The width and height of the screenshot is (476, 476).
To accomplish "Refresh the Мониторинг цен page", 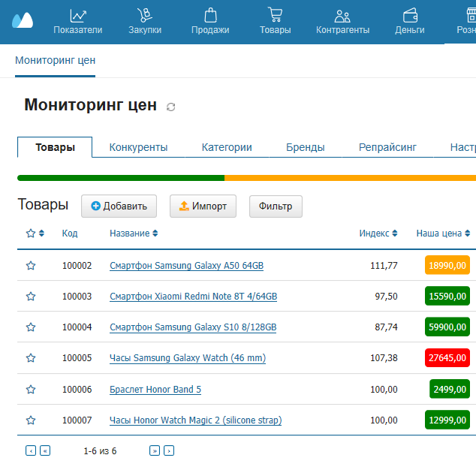I will (x=170, y=107).
